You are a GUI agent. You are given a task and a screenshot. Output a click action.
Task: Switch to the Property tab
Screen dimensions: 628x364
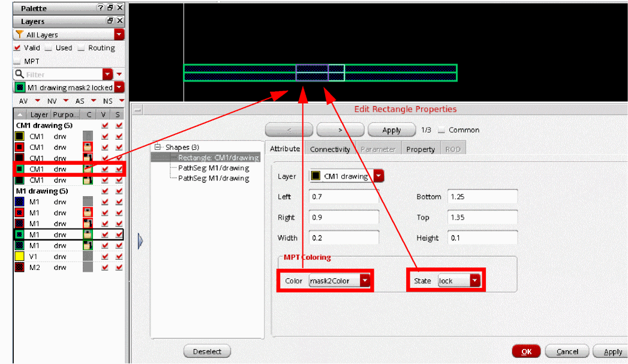tap(420, 149)
